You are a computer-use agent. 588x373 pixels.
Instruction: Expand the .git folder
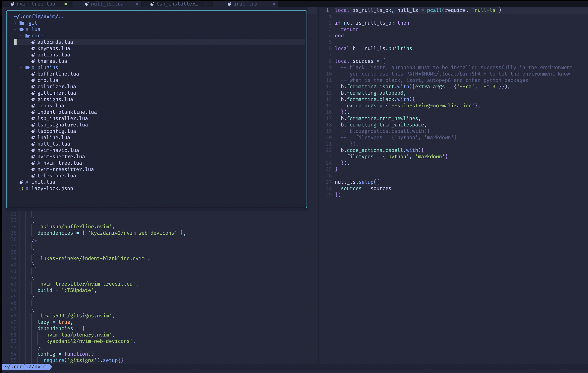(x=15, y=23)
